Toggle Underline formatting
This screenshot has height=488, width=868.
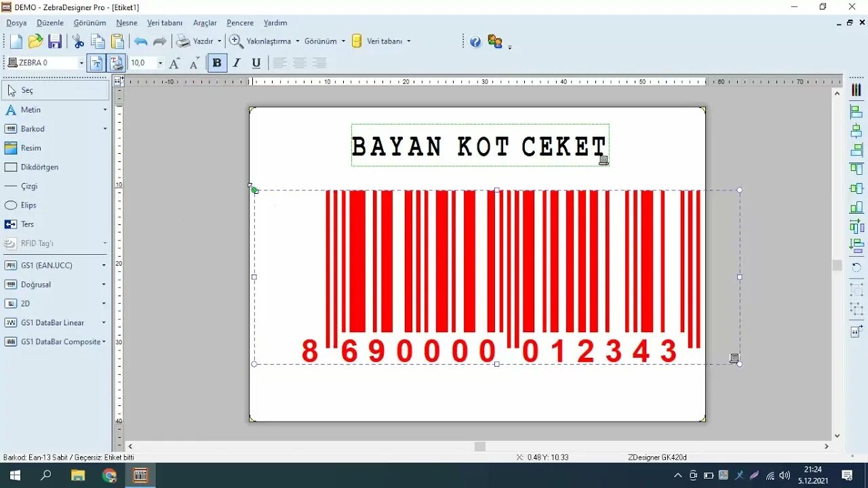click(x=256, y=63)
